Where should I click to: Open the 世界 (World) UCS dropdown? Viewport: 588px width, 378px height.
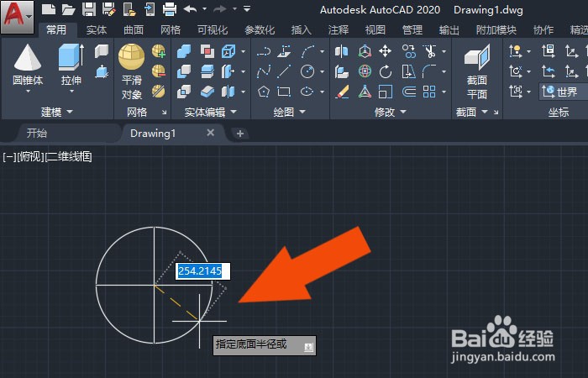[564, 92]
